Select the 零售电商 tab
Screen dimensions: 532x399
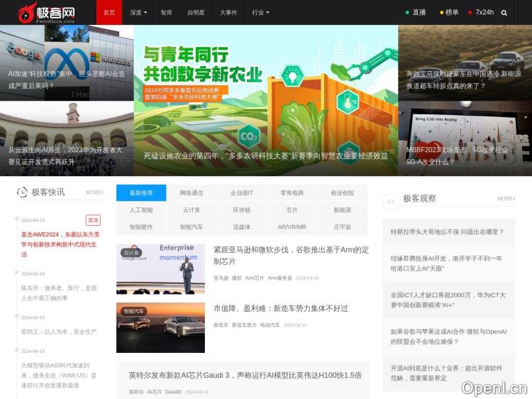[x=292, y=193]
